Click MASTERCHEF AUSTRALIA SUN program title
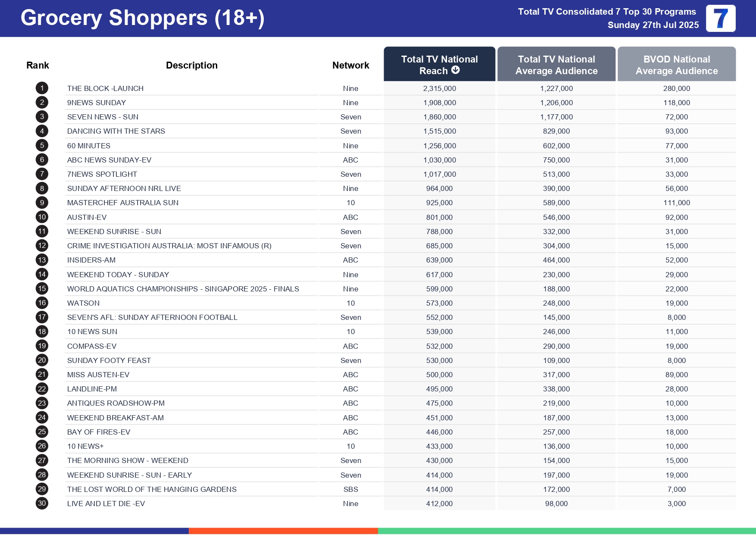The height and width of the screenshot is (535, 756). click(122, 203)
